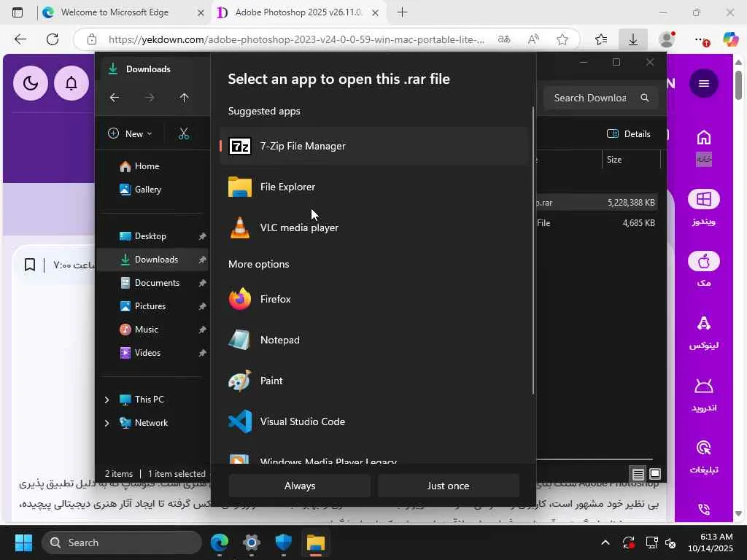The width and height of the screenshot is (747, 560).
Task: Expand the Network tree node
Action: [107, 423]
